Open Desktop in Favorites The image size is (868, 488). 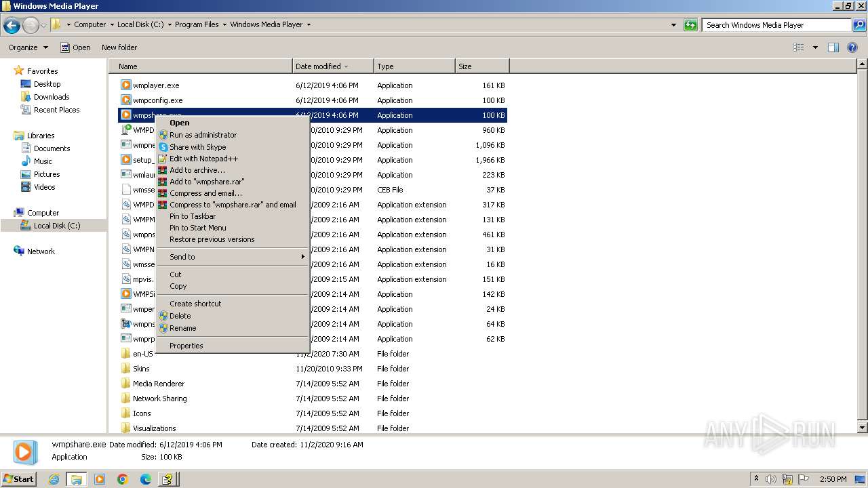click(47, 84)
